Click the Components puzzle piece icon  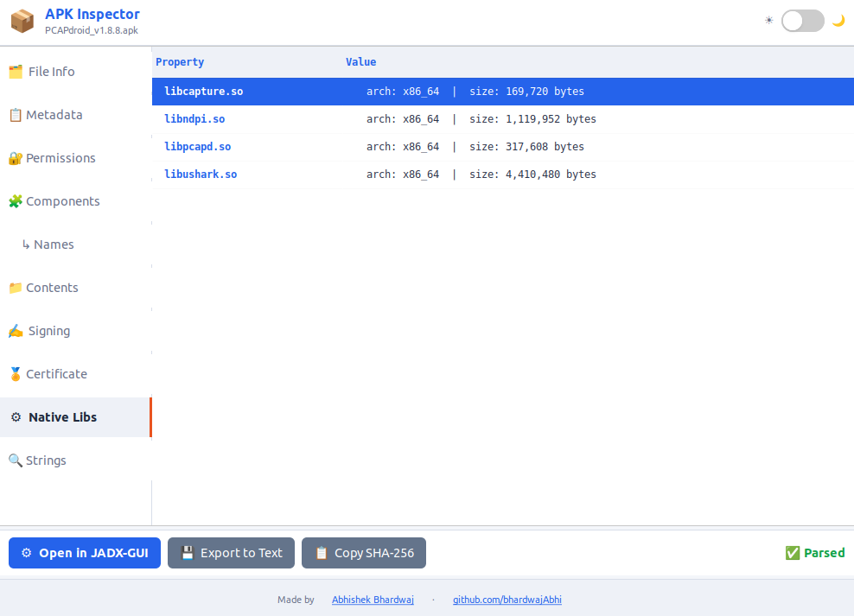click(16, 201)
